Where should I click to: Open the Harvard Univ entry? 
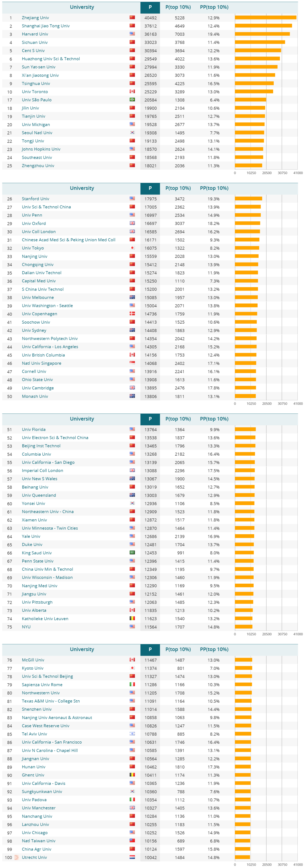tap(35, 34)
